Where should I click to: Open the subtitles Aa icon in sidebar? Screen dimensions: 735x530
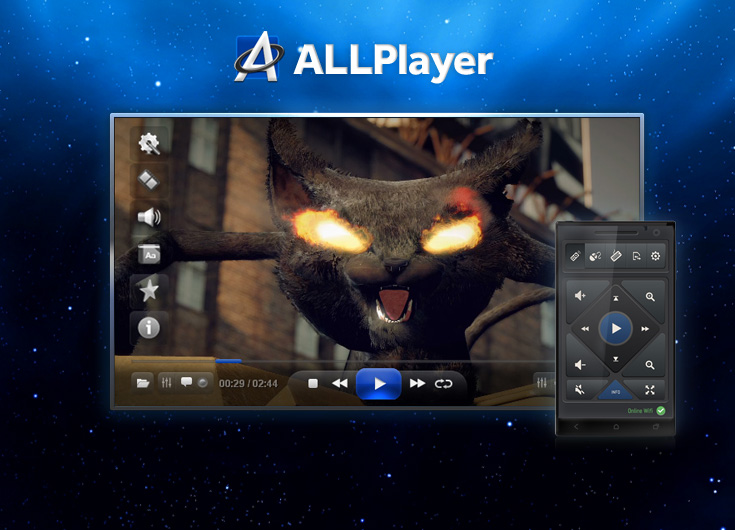coord(149,254)
